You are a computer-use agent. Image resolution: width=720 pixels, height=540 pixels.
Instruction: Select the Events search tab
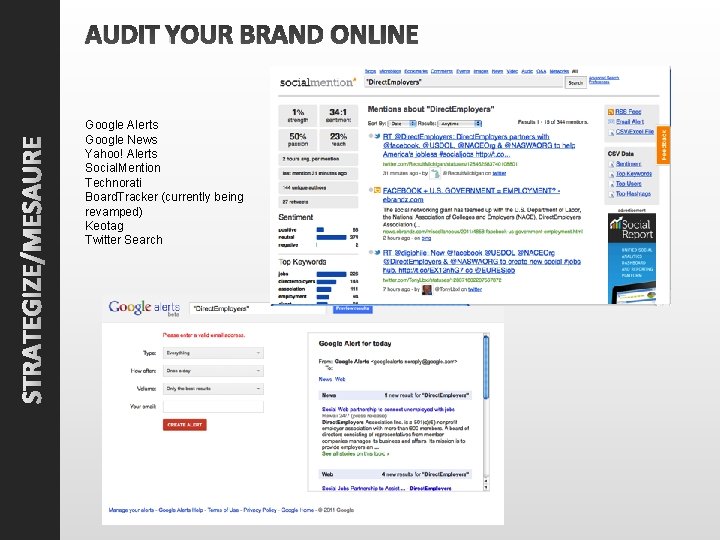(x=463, y=71)
